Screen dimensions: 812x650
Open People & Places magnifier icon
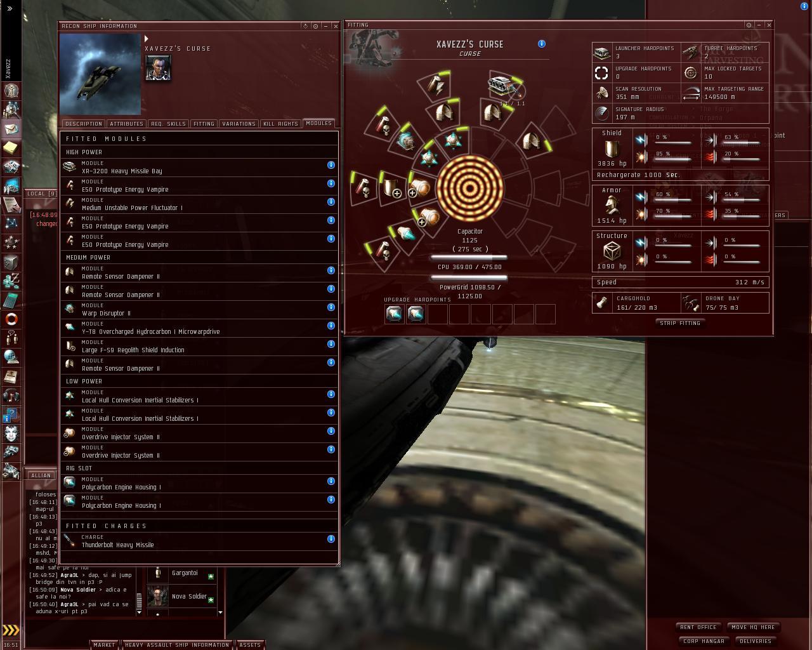(x=11, y=110)
